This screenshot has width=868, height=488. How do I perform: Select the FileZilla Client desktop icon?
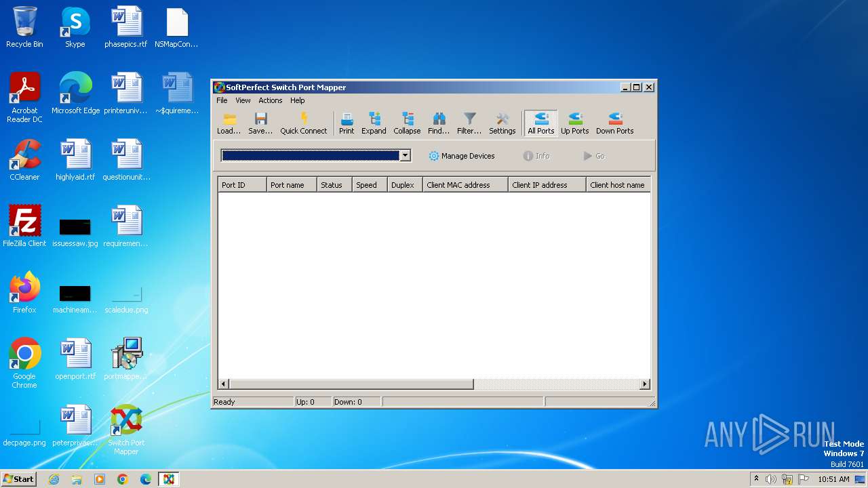coord(24,226)
